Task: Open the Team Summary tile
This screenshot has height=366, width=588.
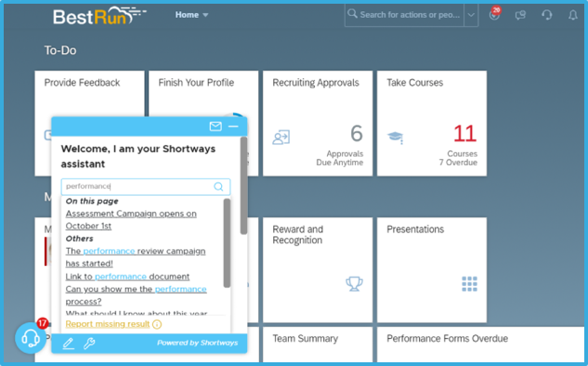Action: click(318, 345)
